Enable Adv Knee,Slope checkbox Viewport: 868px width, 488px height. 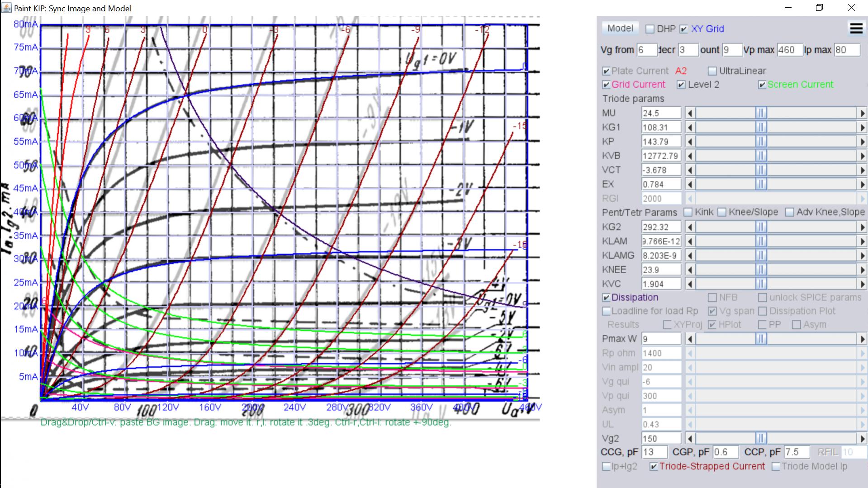point(790,212)
